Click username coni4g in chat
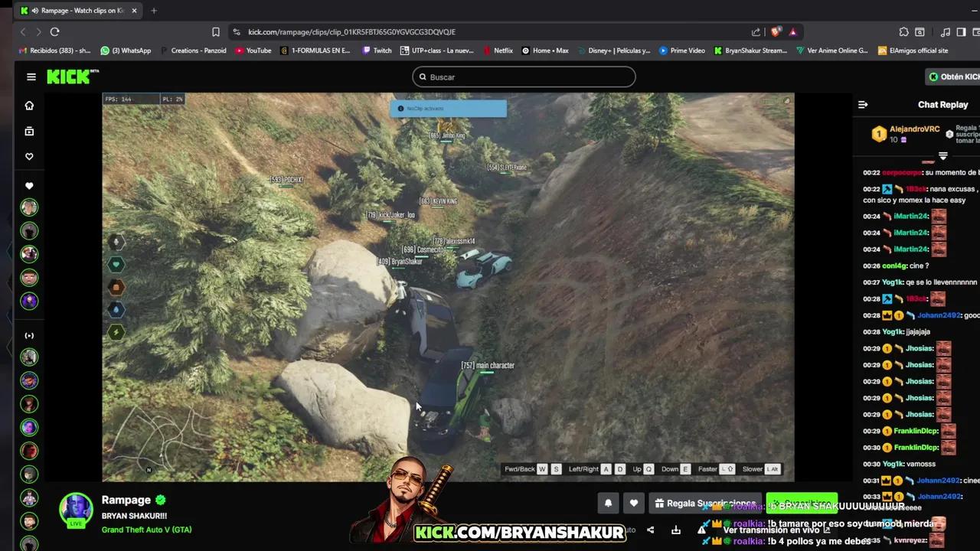Screen dimensions: 980x551 click(x=894, y=266)
